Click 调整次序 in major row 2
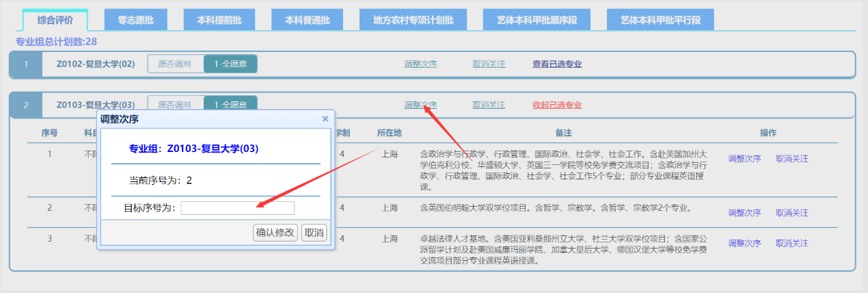Image resolution: width=868 pixels, height=293 pixels. (745, 213)
